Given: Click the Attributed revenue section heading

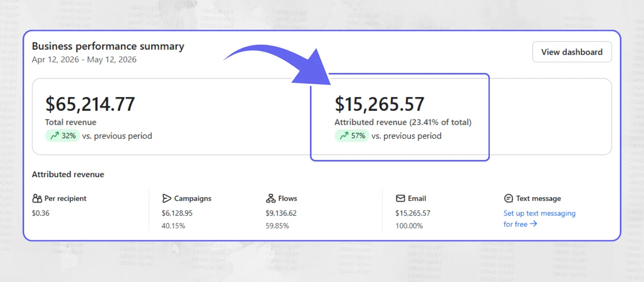Looking at the screenshot, I should tap(68, 174).
